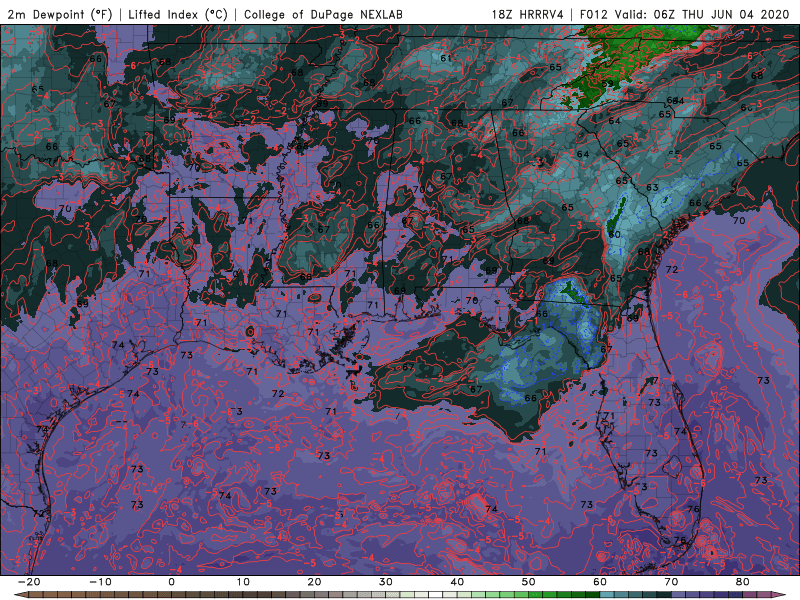800x600 pixels.
Task: Click the 30 tick label on color bar
Action: click(x=386, y=582)
